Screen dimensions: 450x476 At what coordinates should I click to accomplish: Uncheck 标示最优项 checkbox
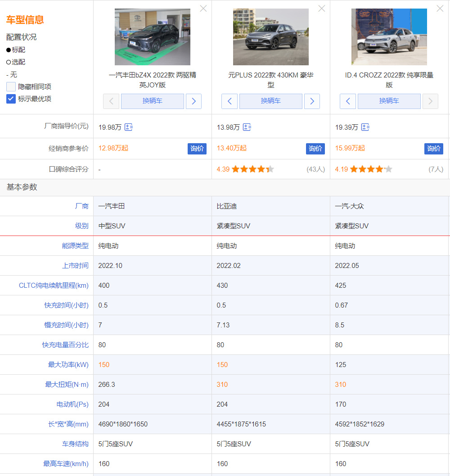point(11,99)
